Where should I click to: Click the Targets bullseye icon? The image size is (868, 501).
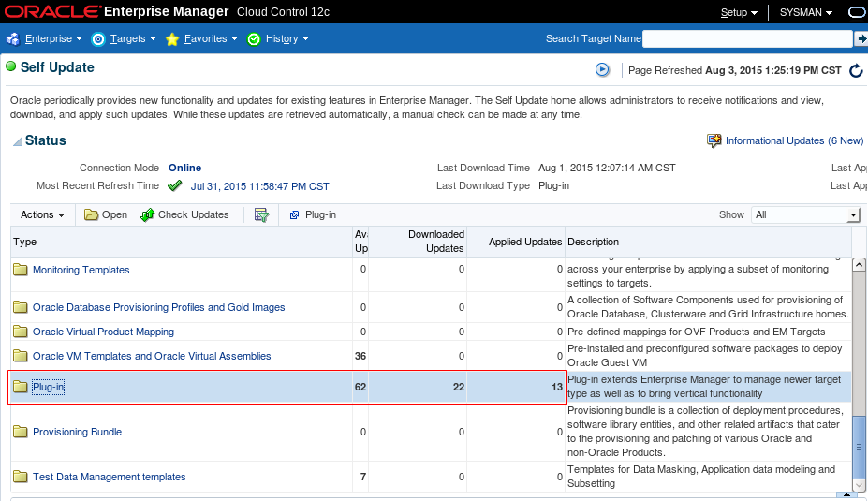[98, 38]
